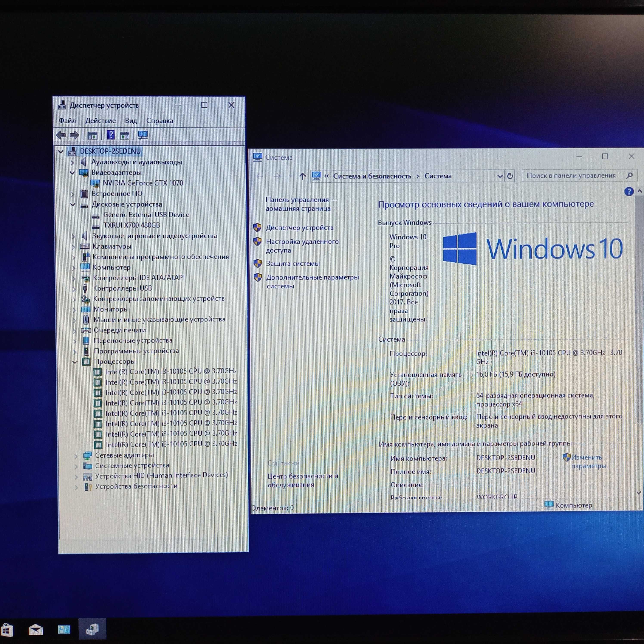Image resolution: width=644 pixels, height=644 pixels.
Task: Select Generic External USB Device
Action: [146, 215]
